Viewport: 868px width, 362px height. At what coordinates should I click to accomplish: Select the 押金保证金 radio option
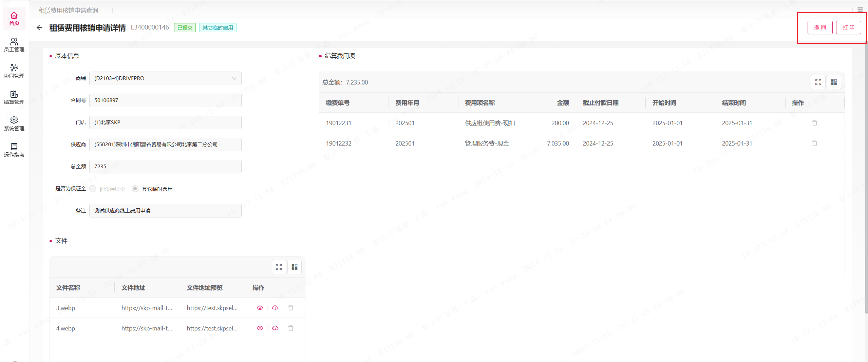click(x=93, y=189)
